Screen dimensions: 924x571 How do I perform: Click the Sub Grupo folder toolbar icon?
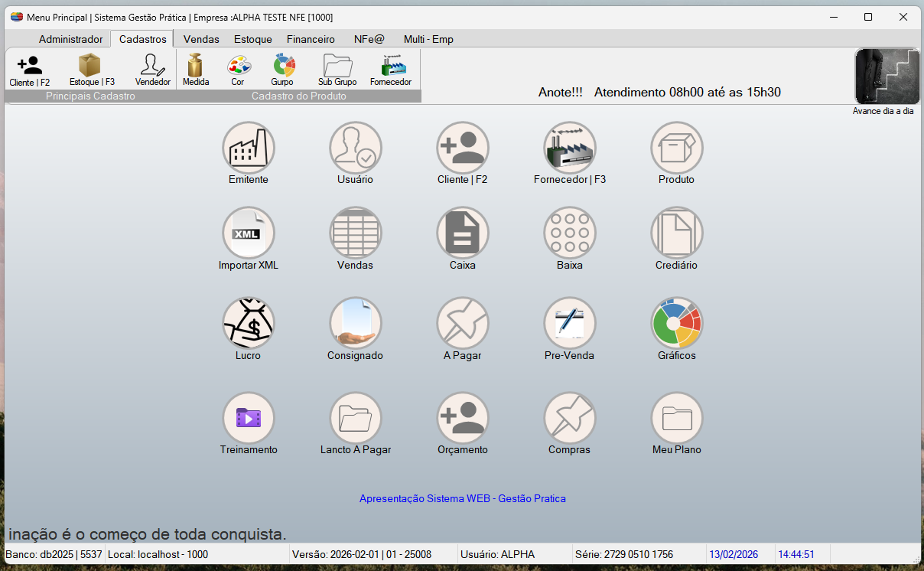[337, 69]
